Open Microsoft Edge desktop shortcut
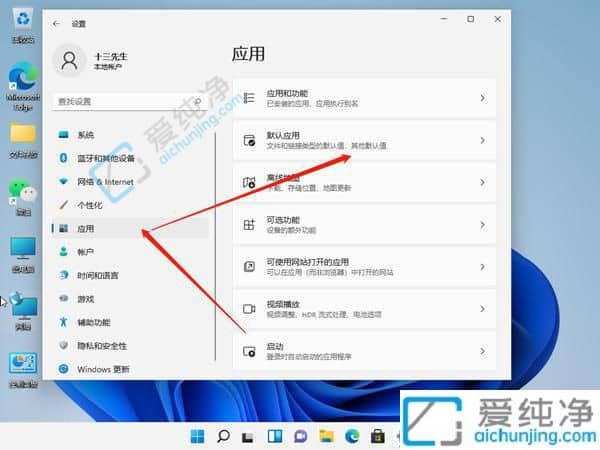 point(23,87)
